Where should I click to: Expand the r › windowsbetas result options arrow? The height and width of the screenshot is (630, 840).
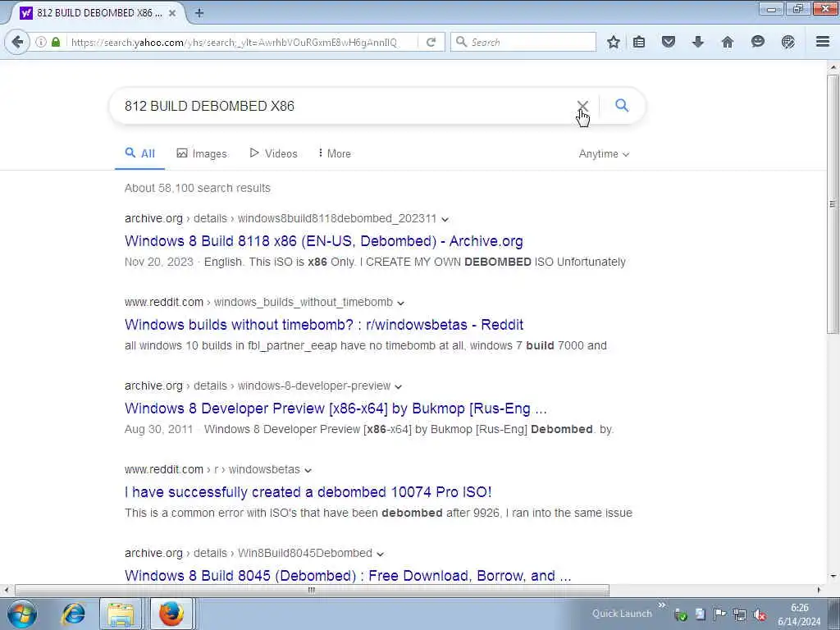308,470
